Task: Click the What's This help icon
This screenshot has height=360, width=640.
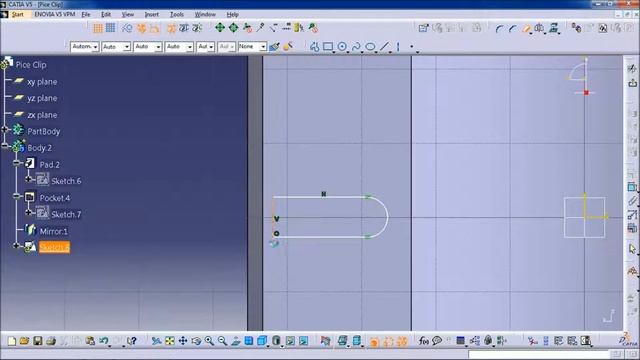Action: point(131,341)
